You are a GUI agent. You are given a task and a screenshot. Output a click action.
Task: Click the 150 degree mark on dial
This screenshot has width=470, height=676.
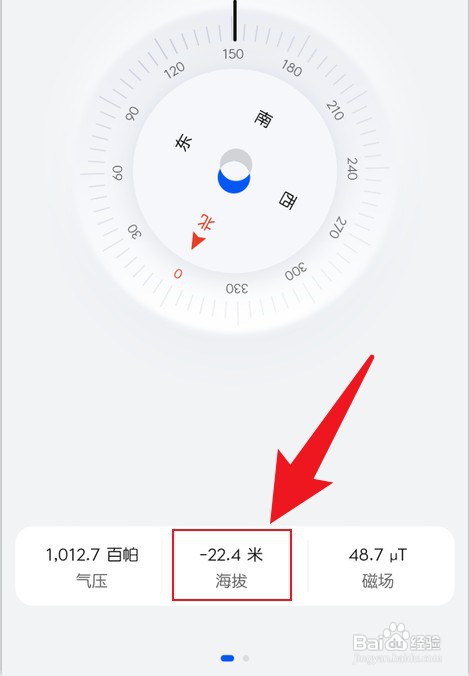pos(233,54)
